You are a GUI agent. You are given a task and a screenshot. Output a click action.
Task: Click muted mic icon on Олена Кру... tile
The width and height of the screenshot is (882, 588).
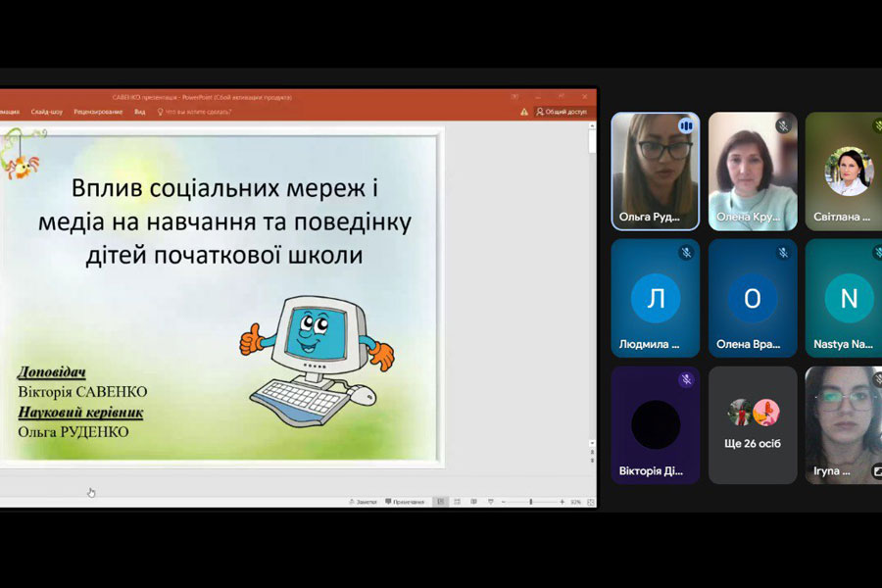click(783, 126)
